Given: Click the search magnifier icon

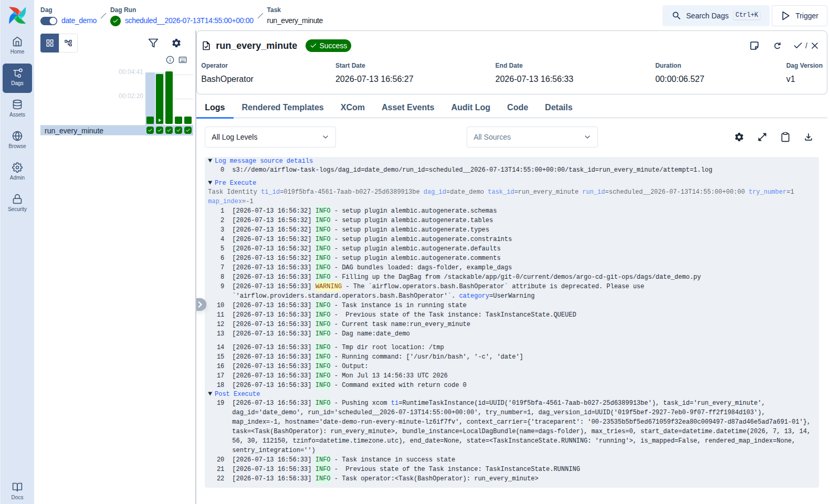Looking at the screenshot, I should click(676, 16).
